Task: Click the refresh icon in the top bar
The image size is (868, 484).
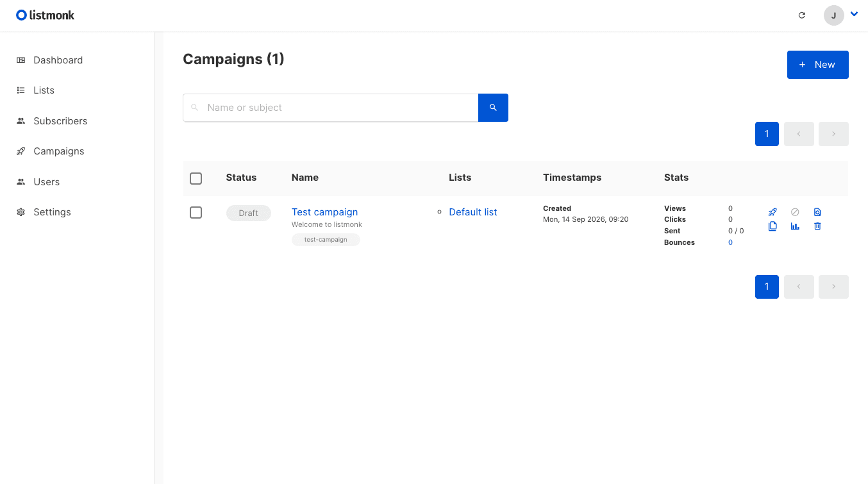Action: tap(801, 15)
